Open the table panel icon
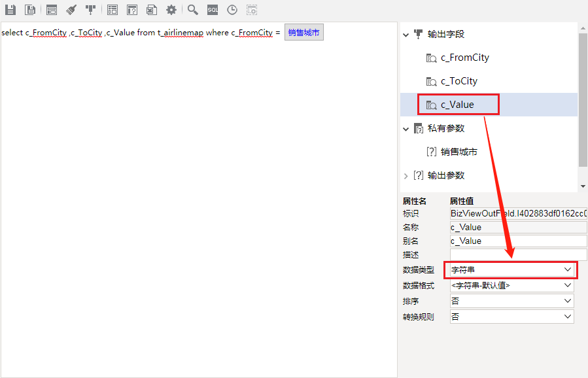The width and height of the screenshot is (588, 378). point(112,10)
